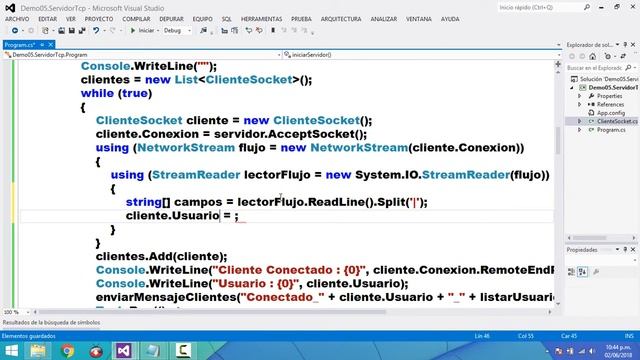Expand the References tree node

(580, 105)
